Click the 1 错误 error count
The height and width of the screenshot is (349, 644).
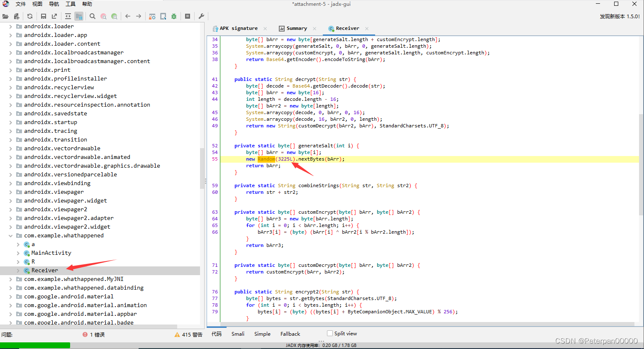click(97, 334)
